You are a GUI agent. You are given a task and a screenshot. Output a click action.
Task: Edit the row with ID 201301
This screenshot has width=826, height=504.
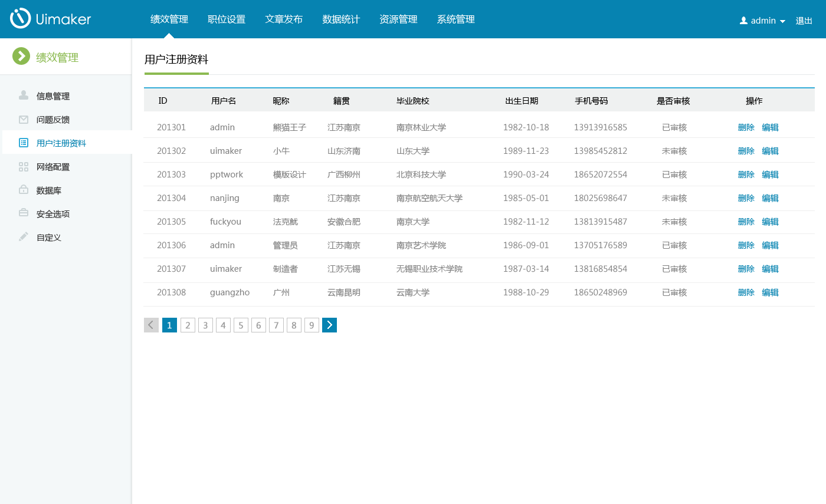click(x=771, y=127)
